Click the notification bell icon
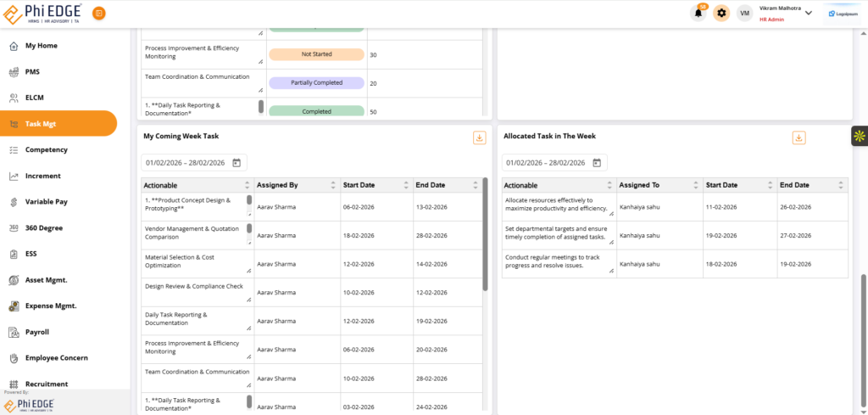Image resolution: width=868 pixels, height=415 pixels. pos(698,13)
